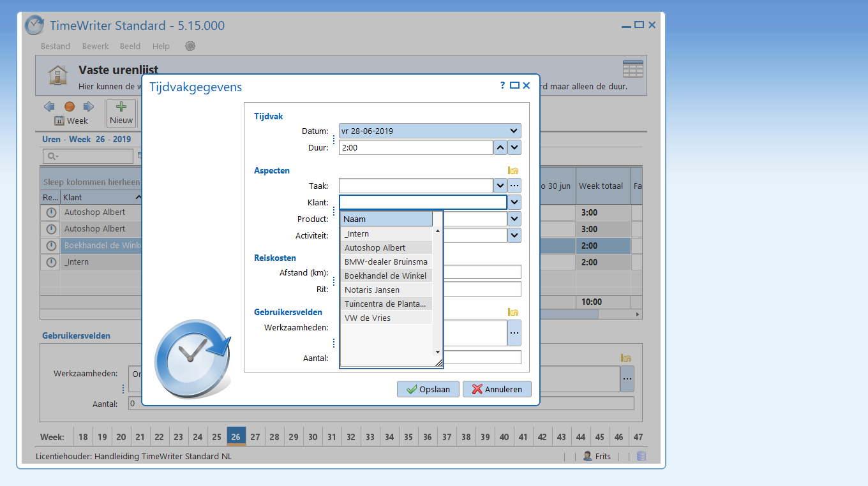
Task: Open the Taak ellipsis browse button
Action: click(514, 186)
